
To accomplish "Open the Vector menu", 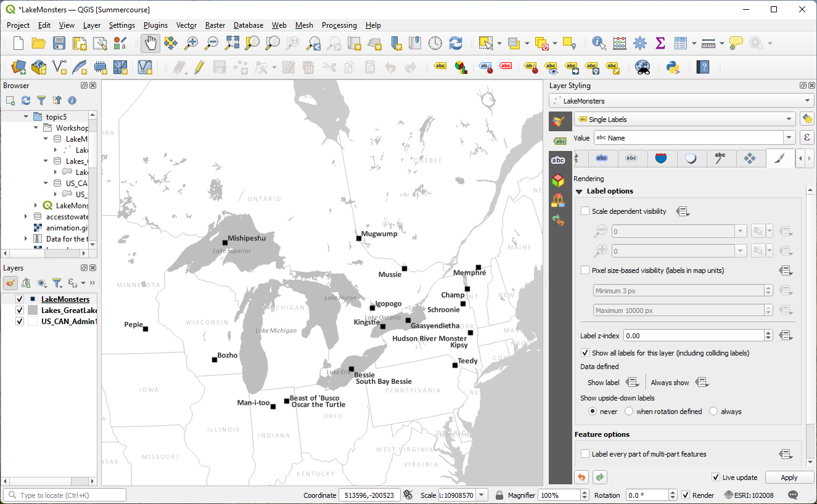I will 186,25.
